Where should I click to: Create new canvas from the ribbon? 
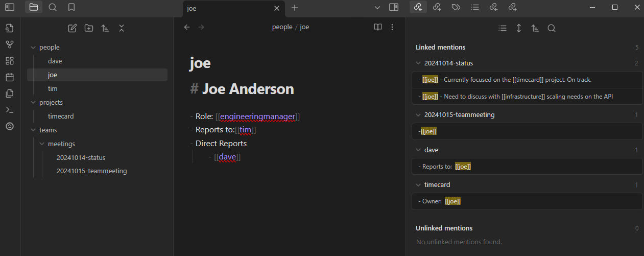click(x=10, y=61)
